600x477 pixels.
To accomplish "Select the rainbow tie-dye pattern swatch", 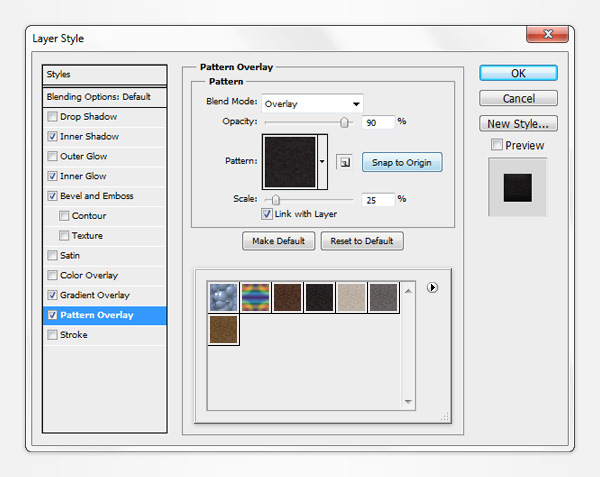I will tap(256, 297).
